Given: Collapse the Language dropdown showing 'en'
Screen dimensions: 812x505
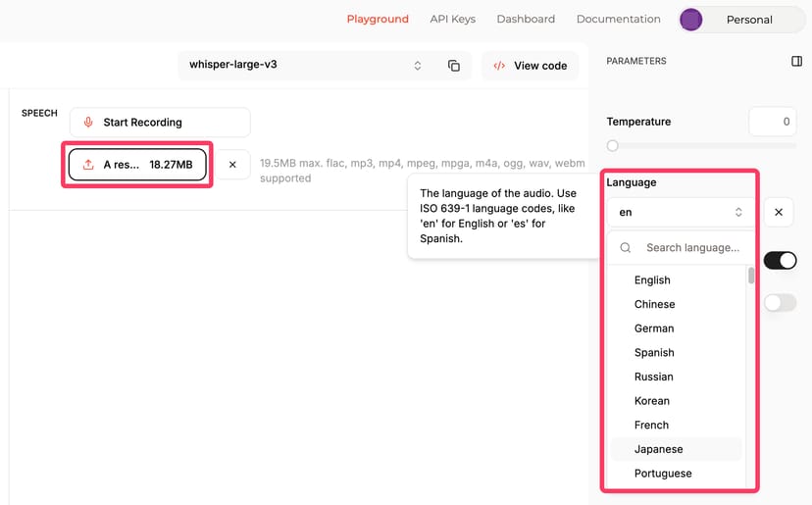Looking at the screenshot, I should 681,212.
